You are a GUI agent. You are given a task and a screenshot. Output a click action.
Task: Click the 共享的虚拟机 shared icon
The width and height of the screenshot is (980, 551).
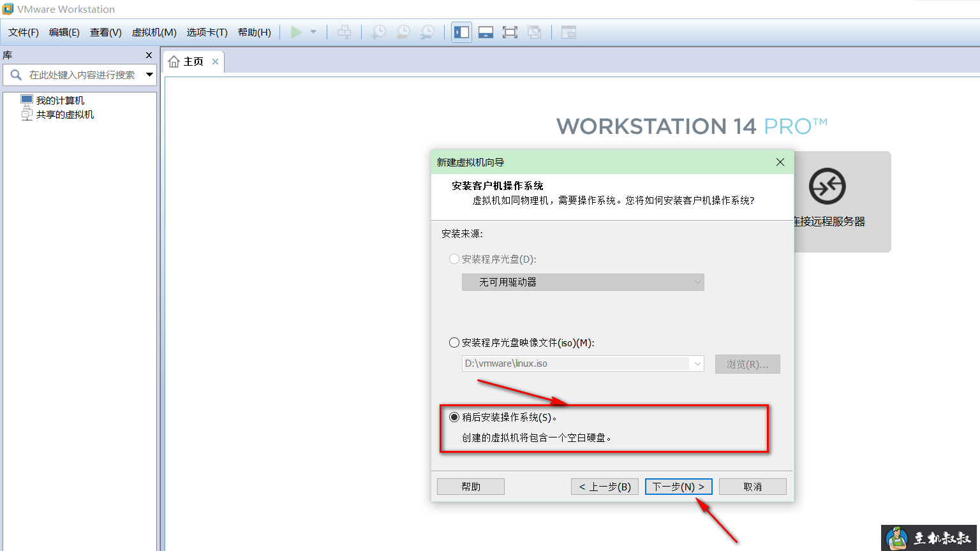tap(26, 114)
